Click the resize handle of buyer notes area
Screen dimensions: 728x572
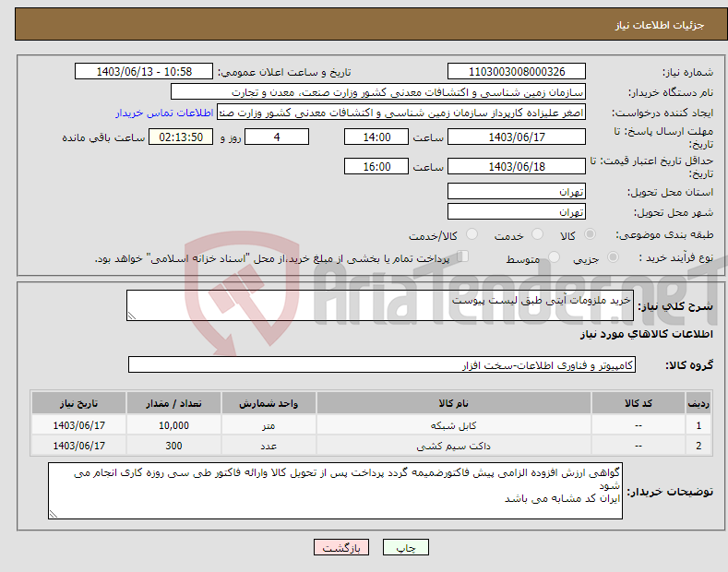click(x=54, y=514)
